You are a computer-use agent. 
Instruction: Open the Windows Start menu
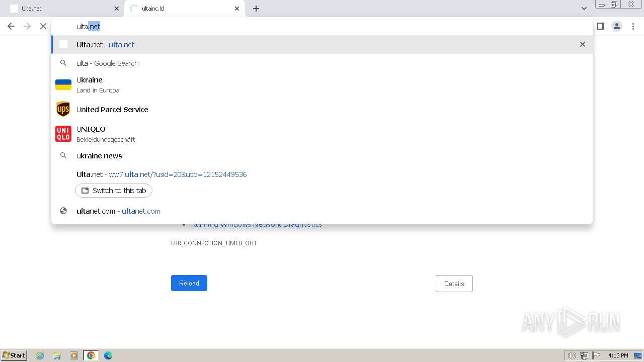tap(14, 355)
